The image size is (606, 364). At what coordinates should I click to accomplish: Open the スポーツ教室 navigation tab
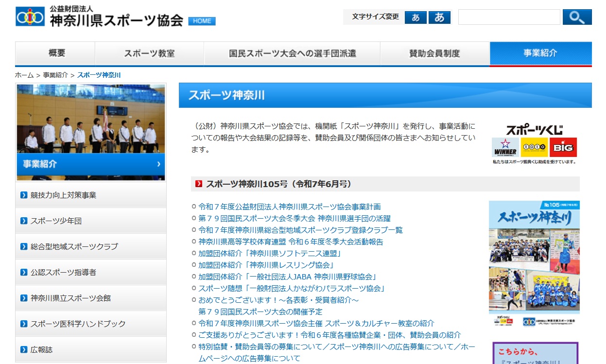pyautogui.click(x=149, y=53)
